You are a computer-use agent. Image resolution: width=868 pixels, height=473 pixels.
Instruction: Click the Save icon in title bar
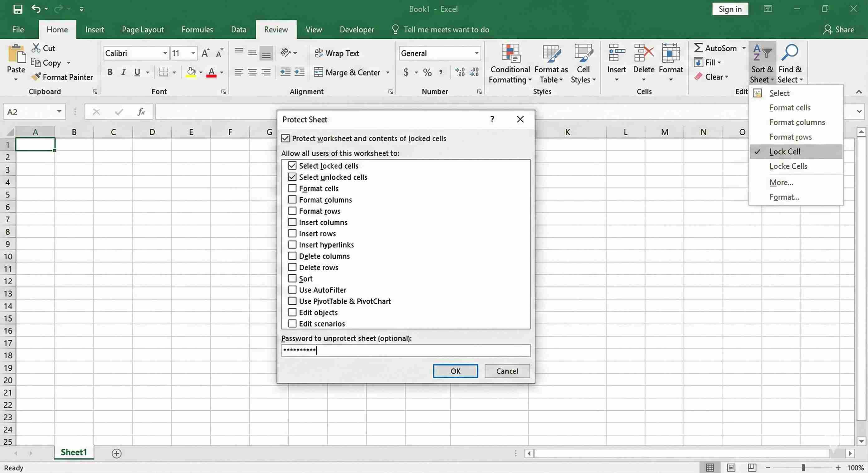[x=17, y=9]
